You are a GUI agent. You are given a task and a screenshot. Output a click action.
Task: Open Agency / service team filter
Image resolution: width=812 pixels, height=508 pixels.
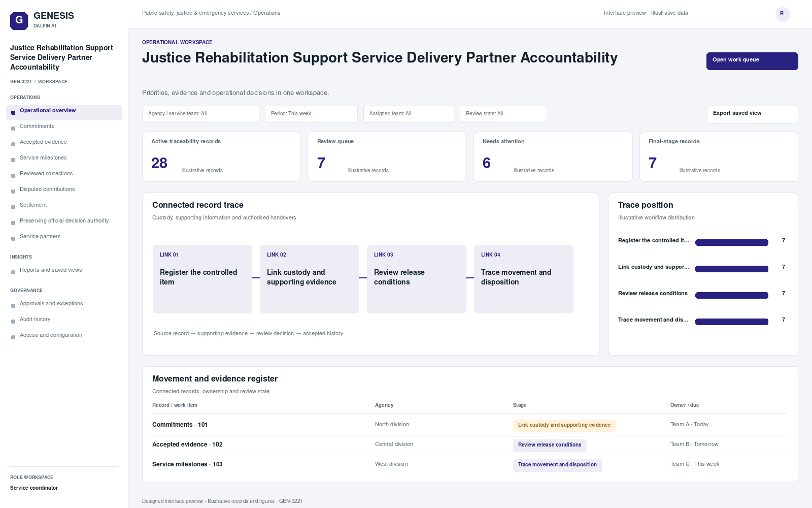coord(200,114)
